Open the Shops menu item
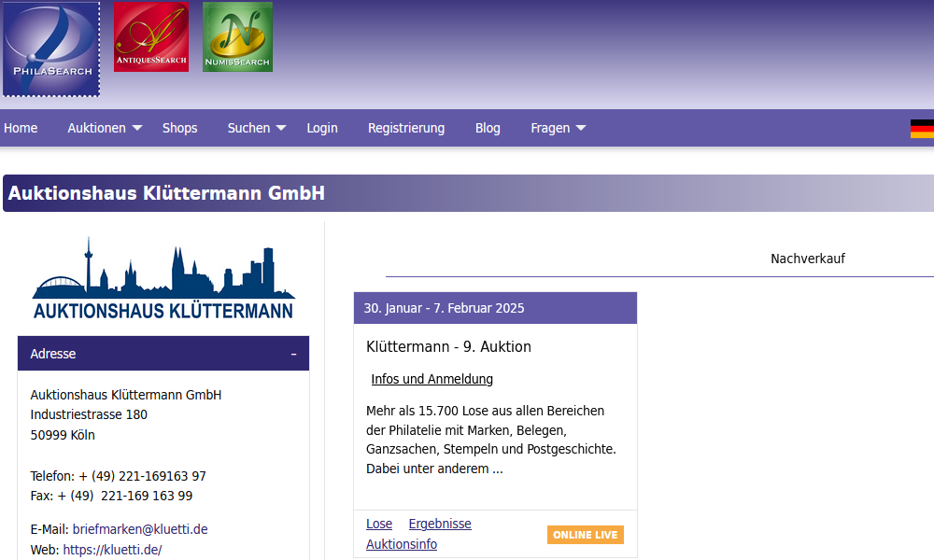934x560 pixels. [x=180, y=128]
